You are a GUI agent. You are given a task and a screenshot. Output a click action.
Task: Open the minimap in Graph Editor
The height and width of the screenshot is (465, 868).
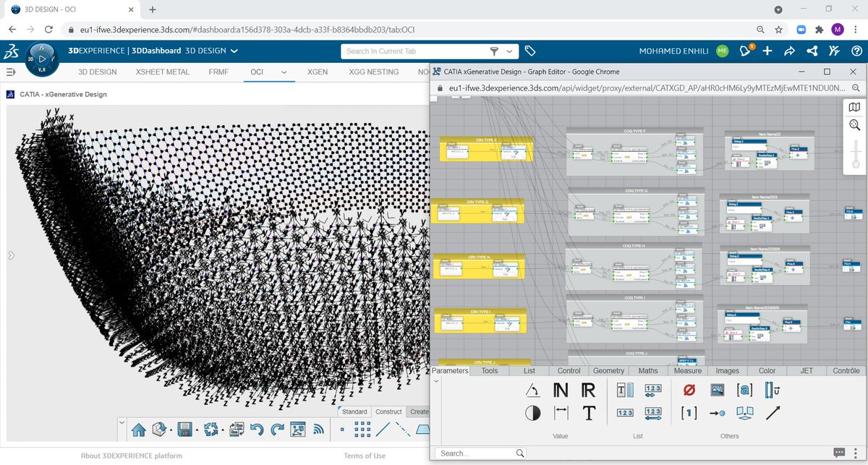854,107
